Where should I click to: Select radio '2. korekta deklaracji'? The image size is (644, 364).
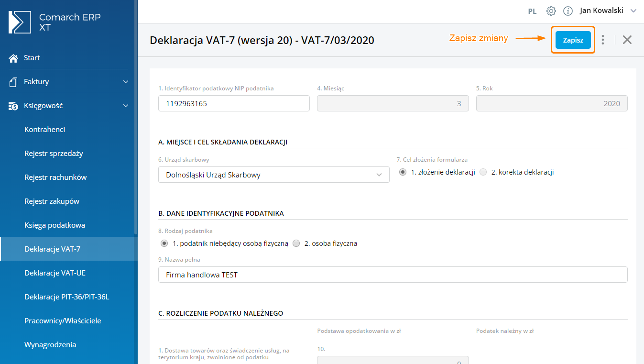(x=483, y=172)
